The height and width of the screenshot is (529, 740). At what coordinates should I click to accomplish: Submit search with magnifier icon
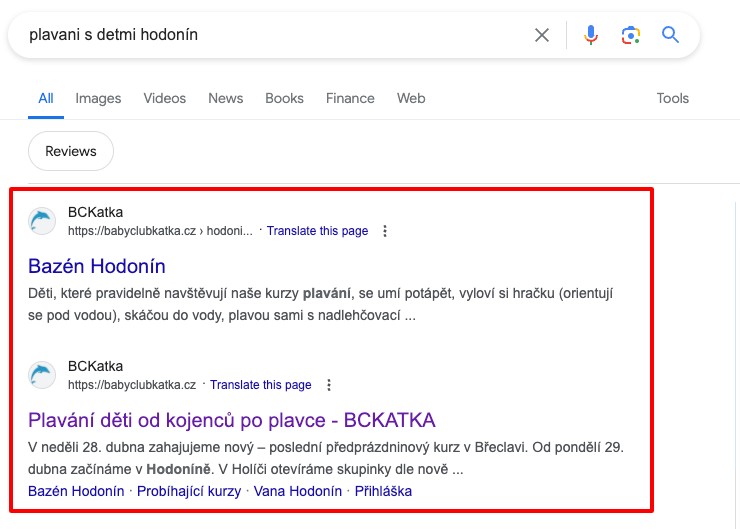pyautogui.click(x=670, y=35)
